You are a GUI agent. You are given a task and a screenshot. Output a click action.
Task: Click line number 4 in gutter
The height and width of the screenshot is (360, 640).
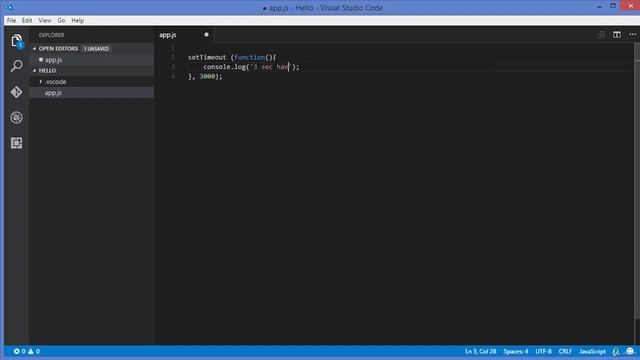173,76
